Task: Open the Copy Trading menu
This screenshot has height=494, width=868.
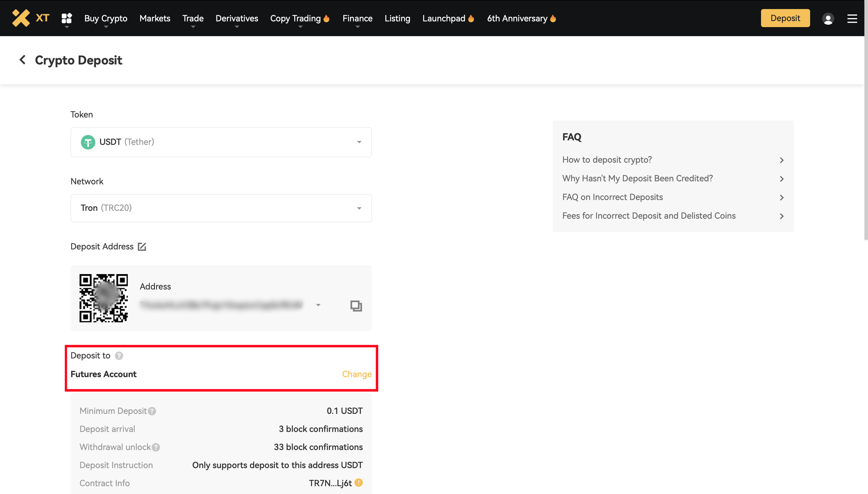Action: 295,18
